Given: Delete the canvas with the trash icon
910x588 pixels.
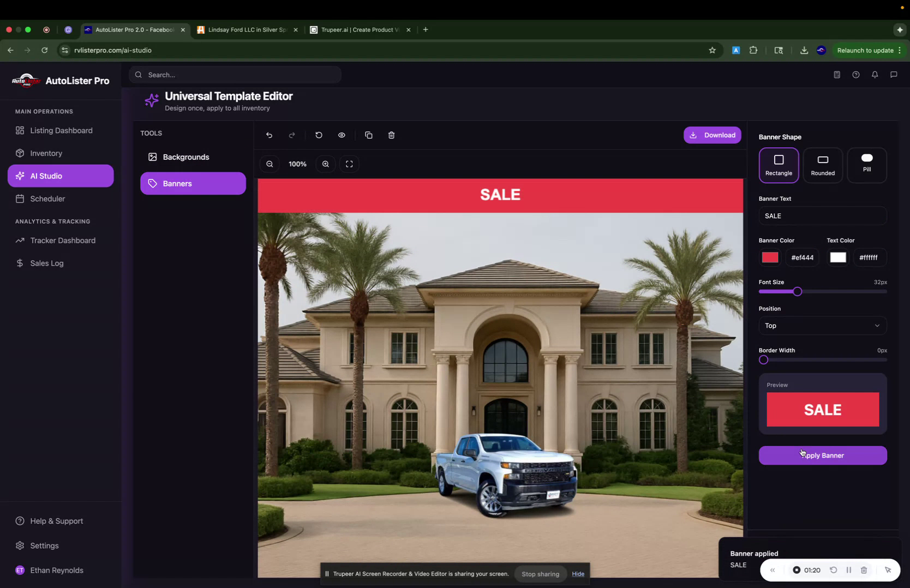Looking at the screenshot, I should pyautogui.click(x=391, y=135).
